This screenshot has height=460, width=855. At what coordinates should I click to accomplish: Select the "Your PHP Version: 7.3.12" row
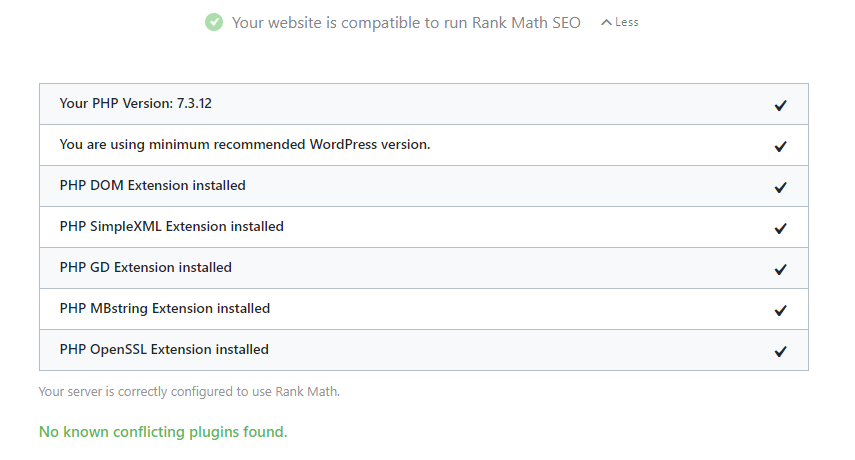135,103
